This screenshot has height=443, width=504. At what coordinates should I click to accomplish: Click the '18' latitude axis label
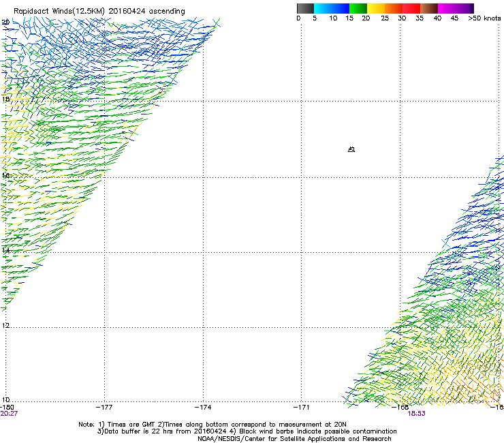tap(5, 99)
